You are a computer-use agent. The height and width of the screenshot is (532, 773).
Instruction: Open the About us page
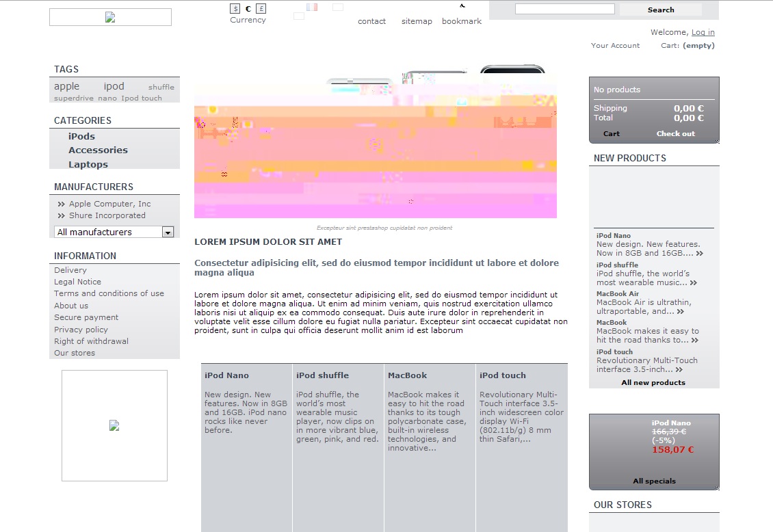click(x=71, y=306)
